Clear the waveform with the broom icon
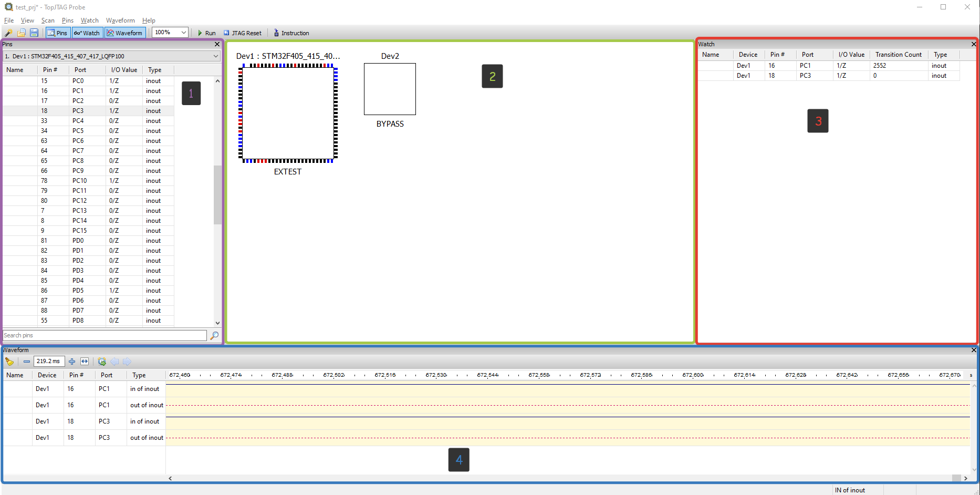 point(9,362)
